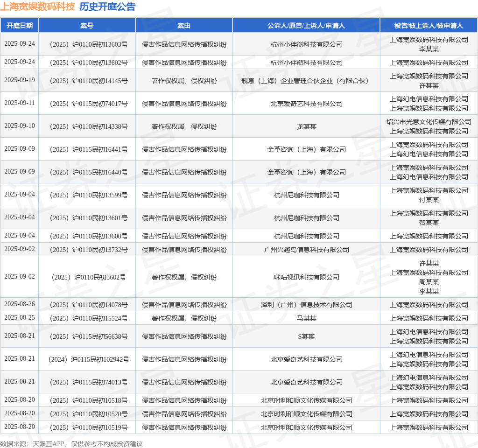Click plaintiff 咪咕视讯科技有限公司
Screen dimensions: 478x448
[306, 277]
